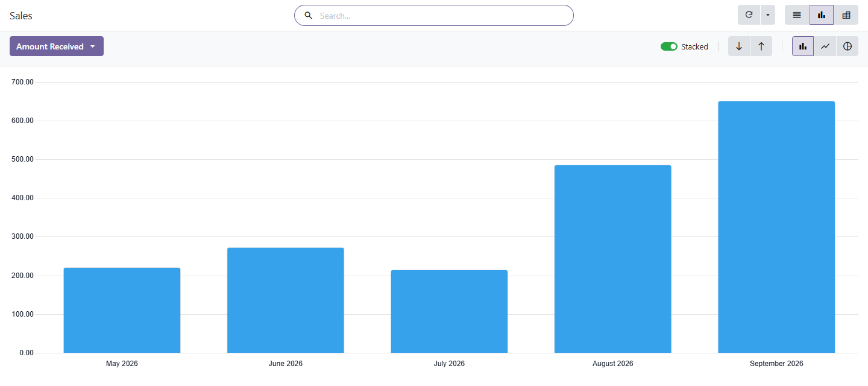The height and width of the screenshot is (386, 868).
Task: Click the July 2026 axis label
Action: tap(449, 364)
